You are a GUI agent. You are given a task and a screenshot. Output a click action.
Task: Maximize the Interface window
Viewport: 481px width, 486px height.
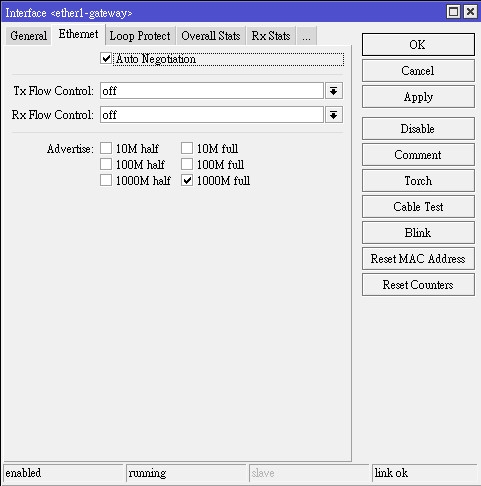(x=453, y=12)
